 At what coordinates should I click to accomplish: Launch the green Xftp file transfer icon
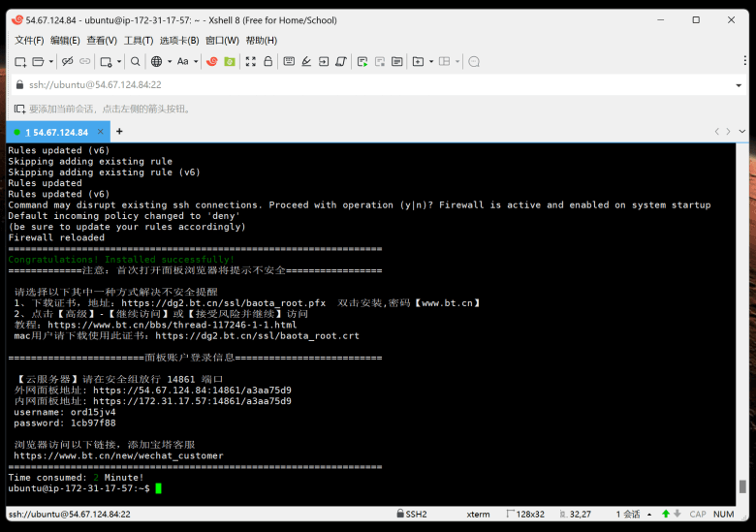pos(230,61)
